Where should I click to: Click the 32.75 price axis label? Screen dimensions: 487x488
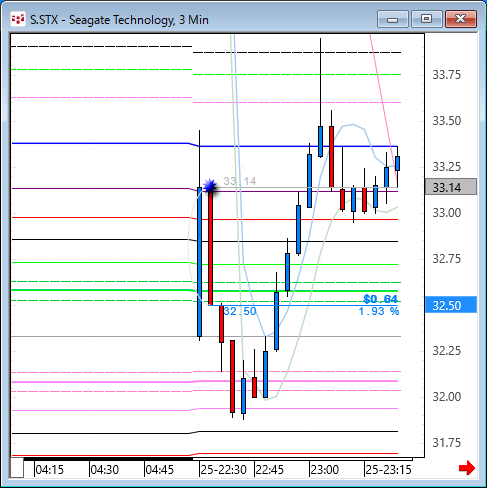[446, 259]
